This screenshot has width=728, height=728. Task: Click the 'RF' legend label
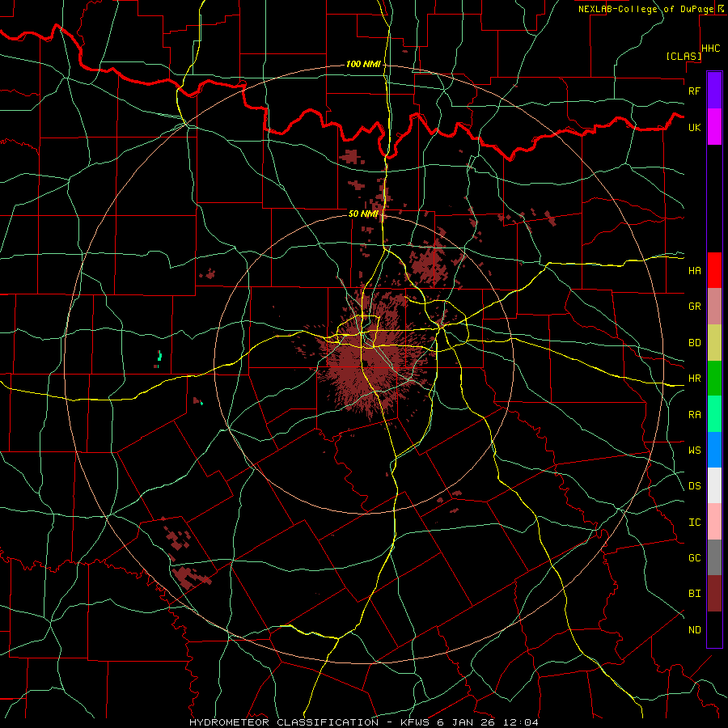point(694,91)
